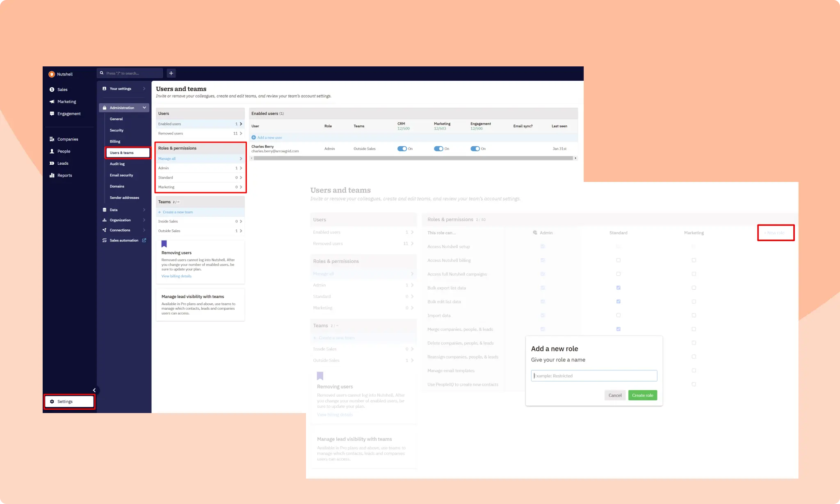Click the Settings gear icon

tap(52, 402)
